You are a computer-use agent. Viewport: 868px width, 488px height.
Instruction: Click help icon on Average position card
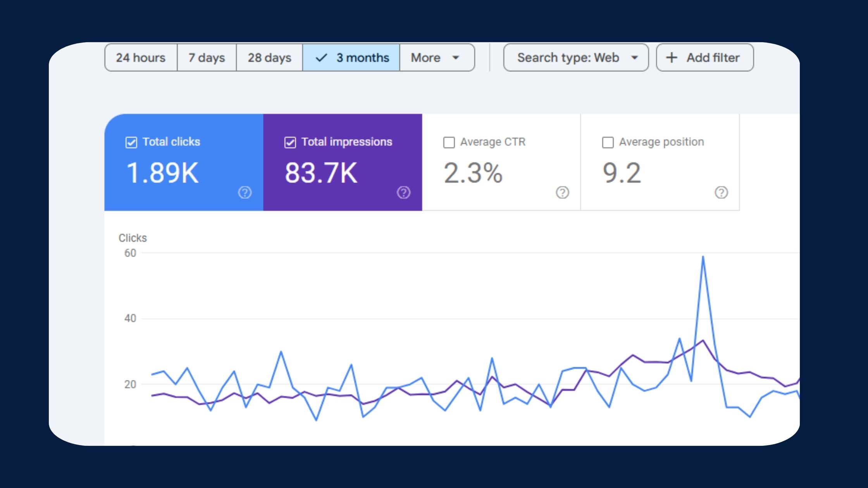pos(721,192)
